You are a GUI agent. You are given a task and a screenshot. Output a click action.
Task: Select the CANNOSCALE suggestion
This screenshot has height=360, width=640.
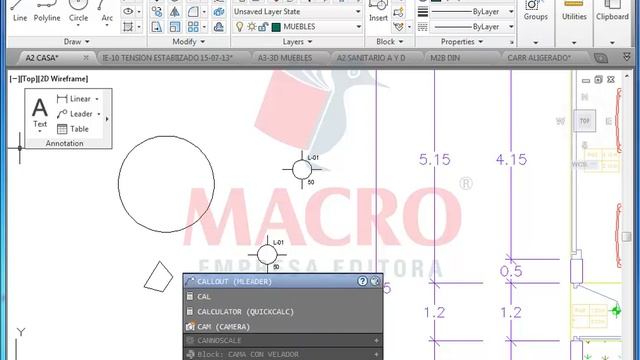pyautogui.click(x=283, y=340)
